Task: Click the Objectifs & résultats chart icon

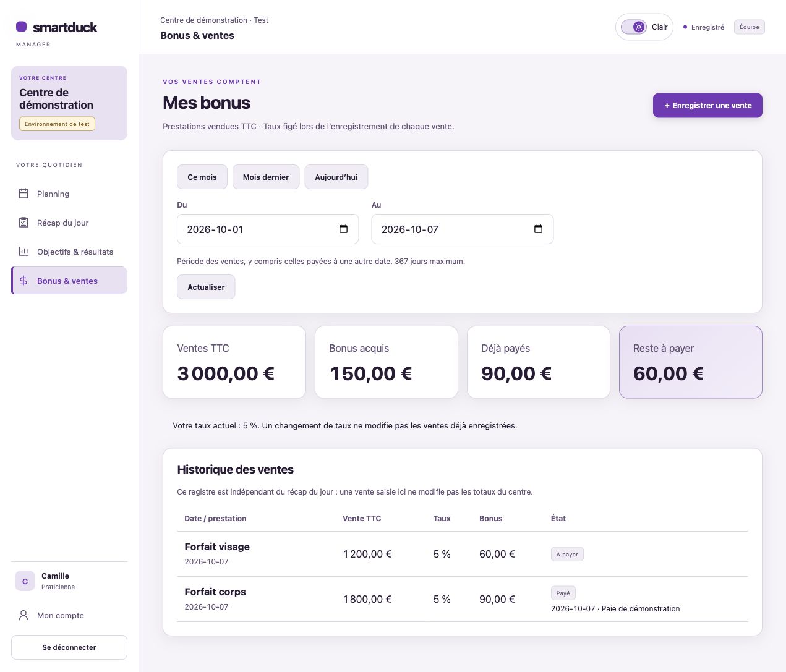Action: pos(23,252)
